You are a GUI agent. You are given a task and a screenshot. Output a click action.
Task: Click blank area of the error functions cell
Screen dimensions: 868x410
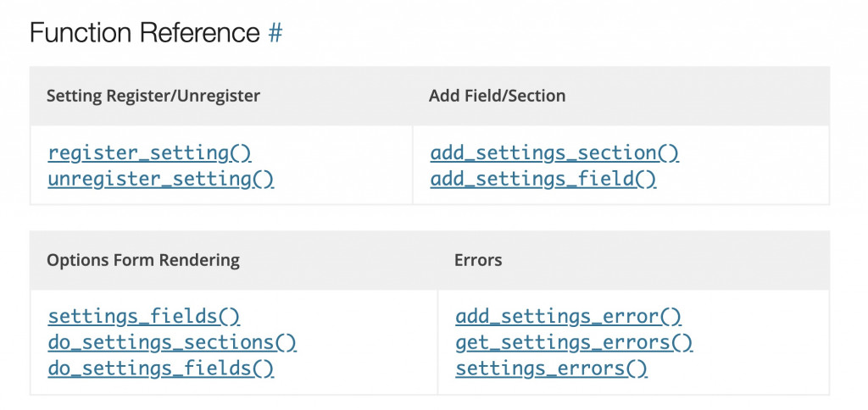763,342
